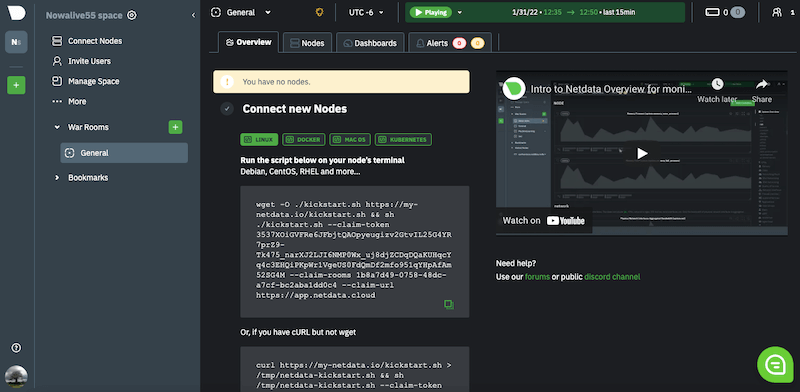Click the wget command code block
This screenshot has width=800, height=392.
(355, 252)
